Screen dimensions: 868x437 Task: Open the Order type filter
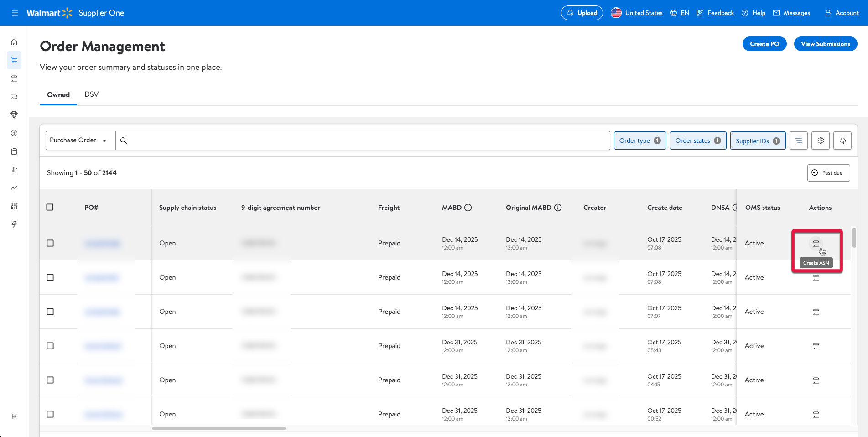tap(639, 140)
